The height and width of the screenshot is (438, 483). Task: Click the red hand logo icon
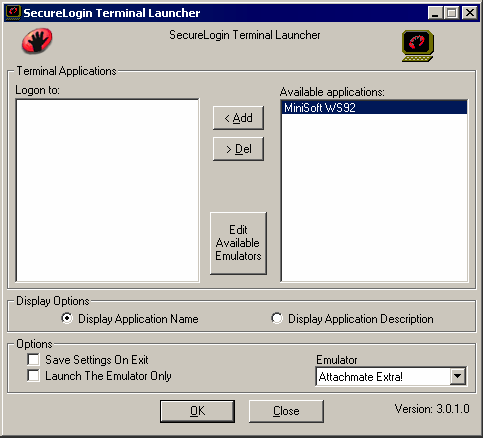37,40
